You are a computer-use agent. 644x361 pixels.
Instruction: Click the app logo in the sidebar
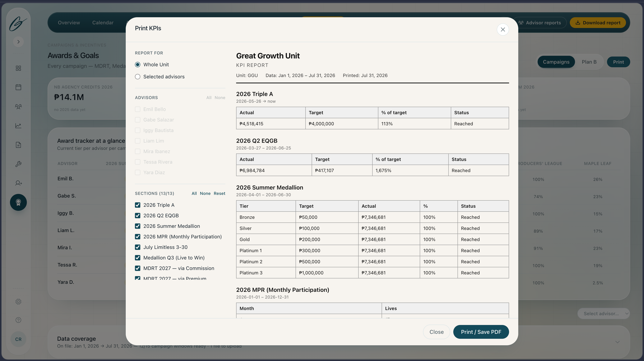[18, 24]
